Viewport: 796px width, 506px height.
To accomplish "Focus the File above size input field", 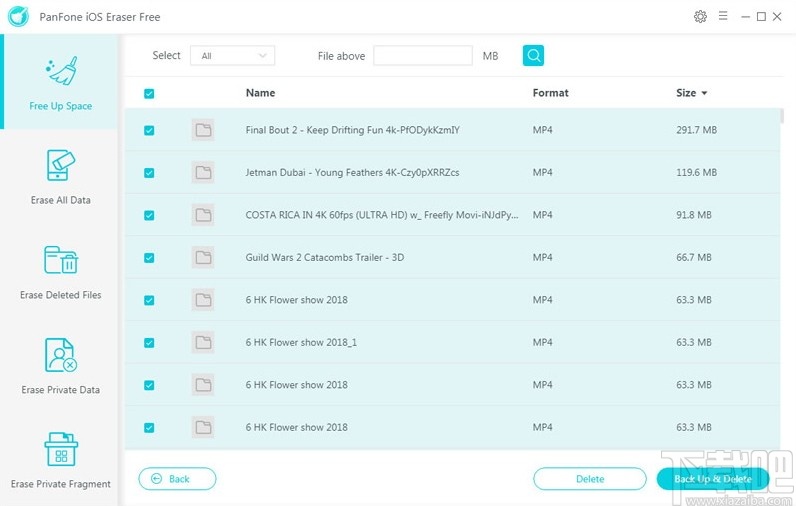I will tap(422, 56).
